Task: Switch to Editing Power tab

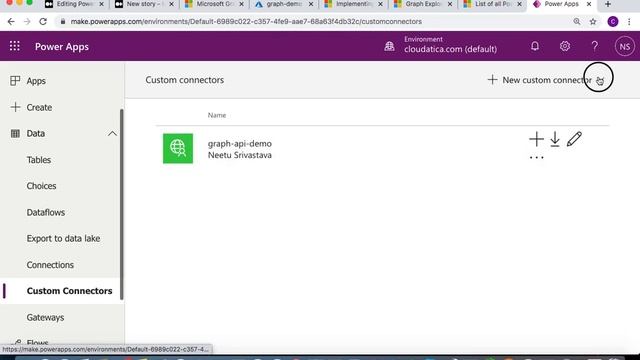Action: (x=75, y=4)
